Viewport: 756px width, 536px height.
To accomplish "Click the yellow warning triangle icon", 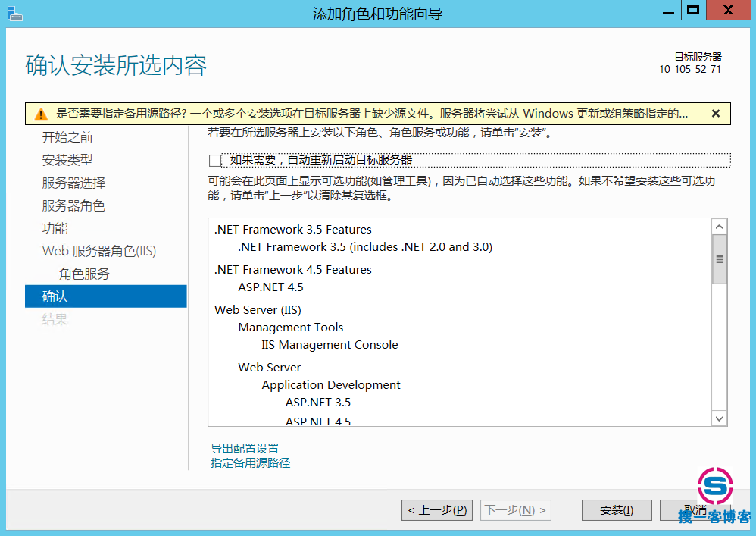I will (x=41, y=114).
